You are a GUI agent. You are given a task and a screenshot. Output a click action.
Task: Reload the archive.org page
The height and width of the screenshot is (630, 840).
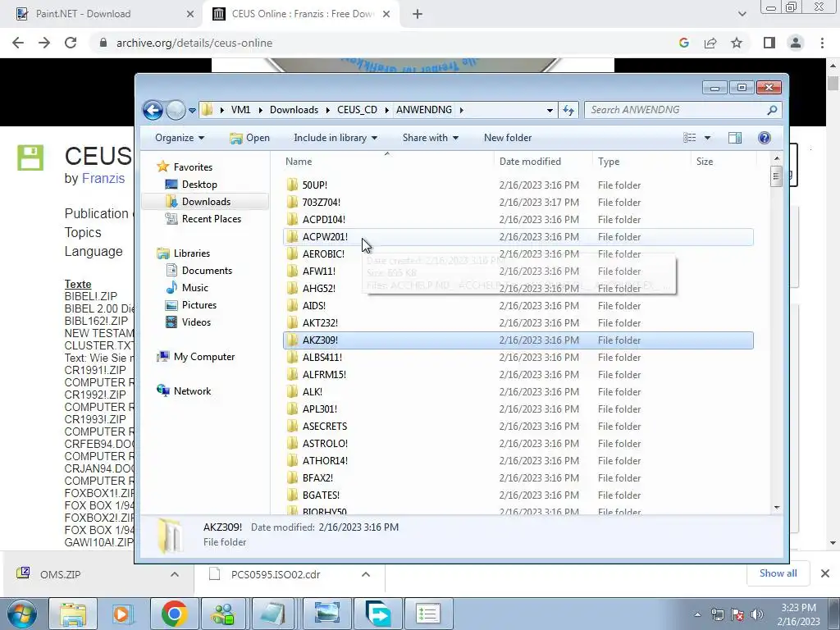[x=71, y=43]
